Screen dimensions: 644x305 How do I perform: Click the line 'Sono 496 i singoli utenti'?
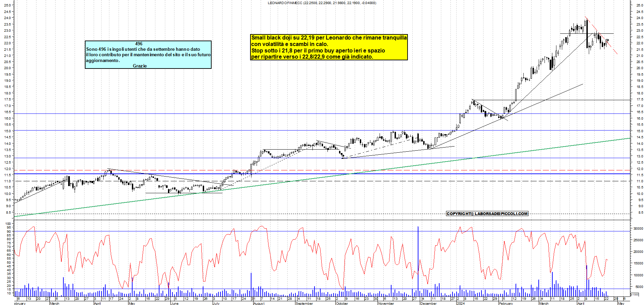click(x=143, y=49)
